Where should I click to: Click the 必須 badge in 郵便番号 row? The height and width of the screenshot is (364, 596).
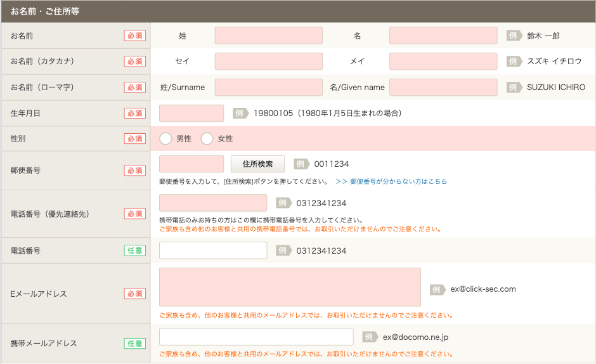[x=135, y=171]
